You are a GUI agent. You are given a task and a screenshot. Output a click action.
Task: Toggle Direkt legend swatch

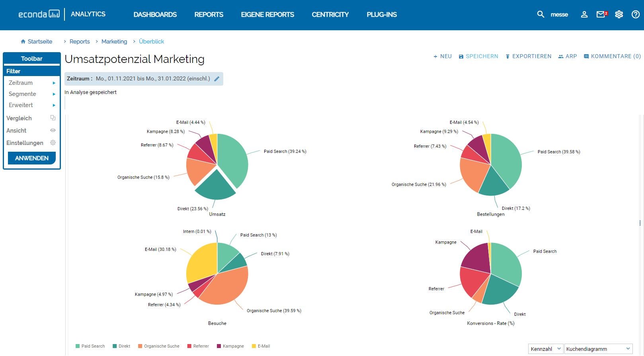(115, 346)
